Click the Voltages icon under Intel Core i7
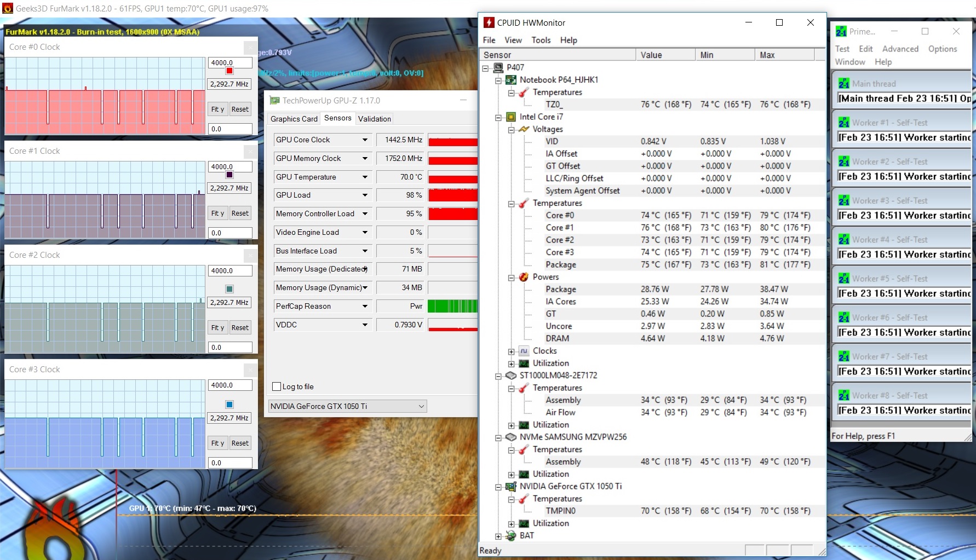Screen dimensions: 976x560 point(524,129)
